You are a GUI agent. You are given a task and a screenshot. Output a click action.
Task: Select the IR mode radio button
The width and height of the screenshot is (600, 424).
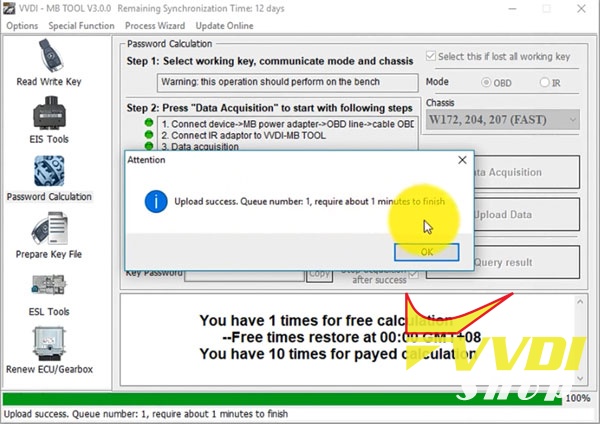[544, 82]
